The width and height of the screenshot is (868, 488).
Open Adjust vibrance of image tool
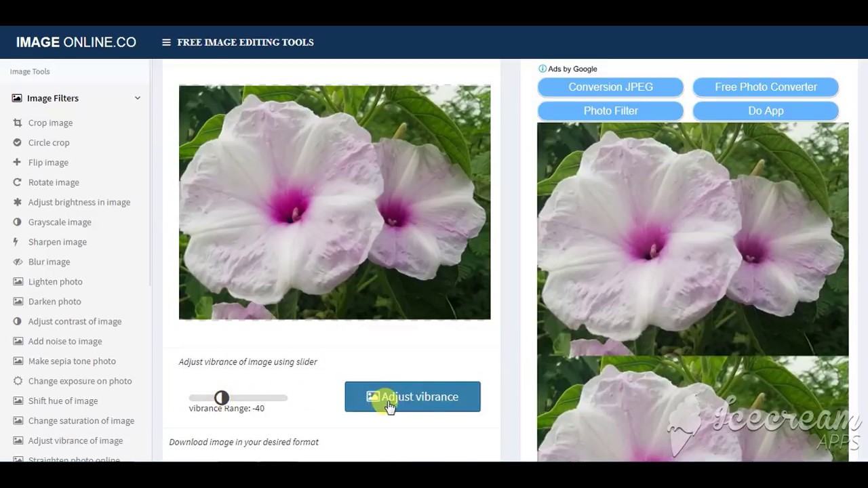[x=75, y=441]
